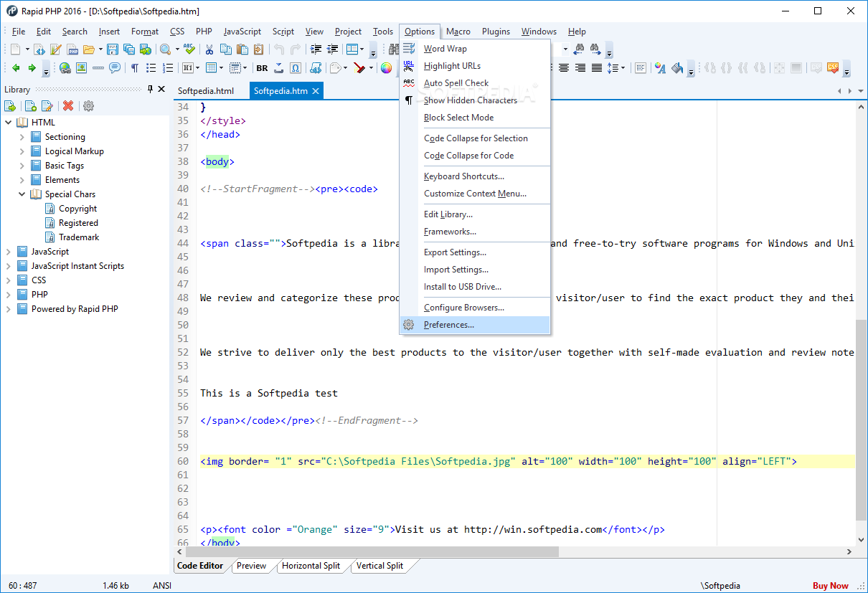Open the Omega special character icon

[x=296, y=68]
